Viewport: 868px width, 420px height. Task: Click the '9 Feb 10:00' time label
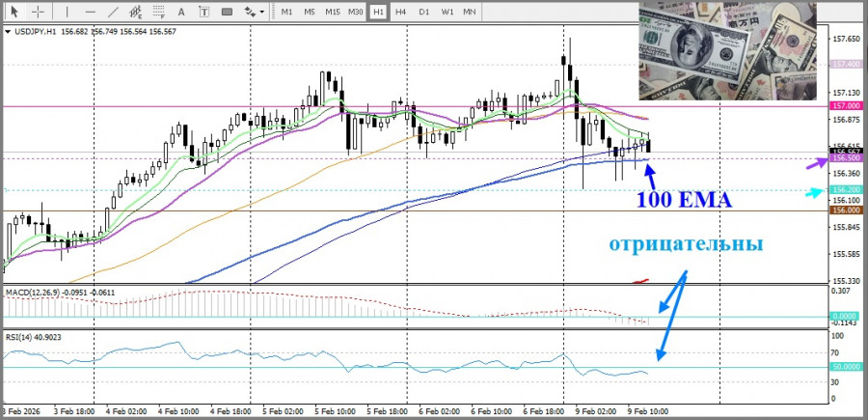[x=648, y=411]
